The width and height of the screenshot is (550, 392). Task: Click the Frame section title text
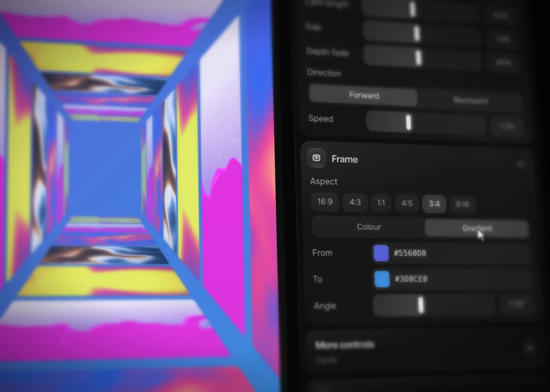pos(345,159)
